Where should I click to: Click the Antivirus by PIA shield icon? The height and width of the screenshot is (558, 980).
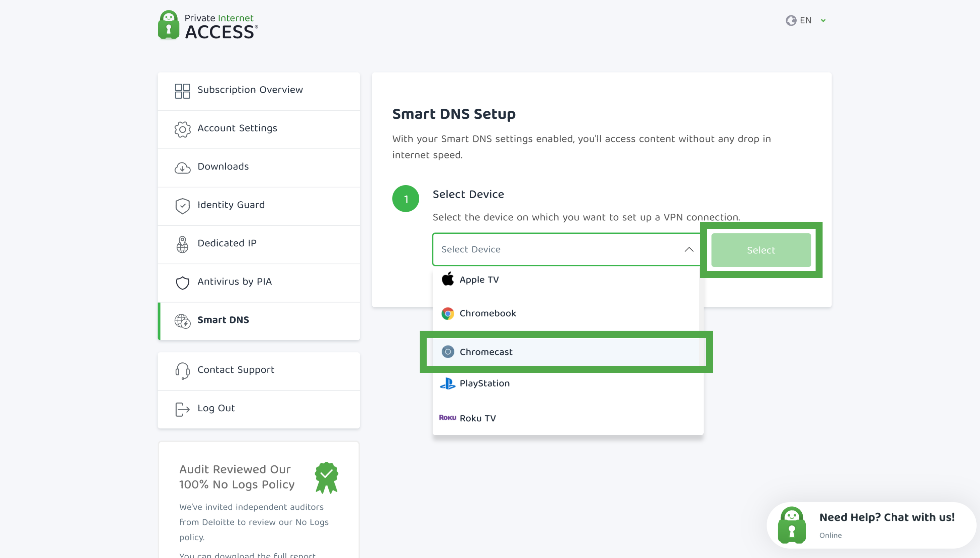[x=182, y=283]
